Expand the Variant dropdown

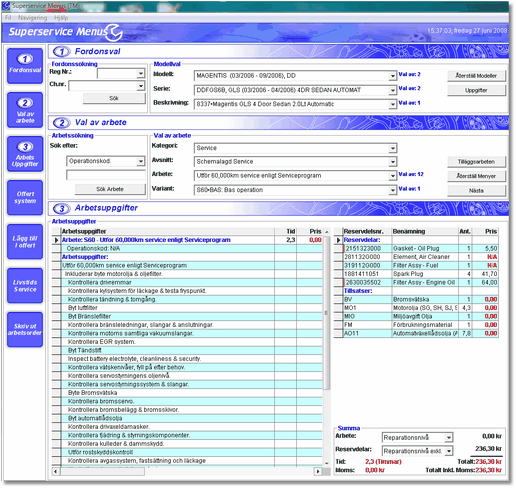click(x=393, y=190)
